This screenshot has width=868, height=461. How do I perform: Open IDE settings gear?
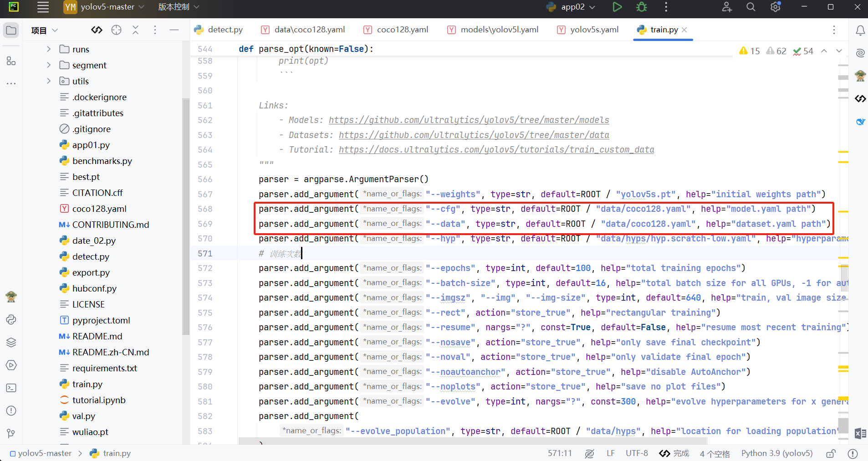point(775,7)
